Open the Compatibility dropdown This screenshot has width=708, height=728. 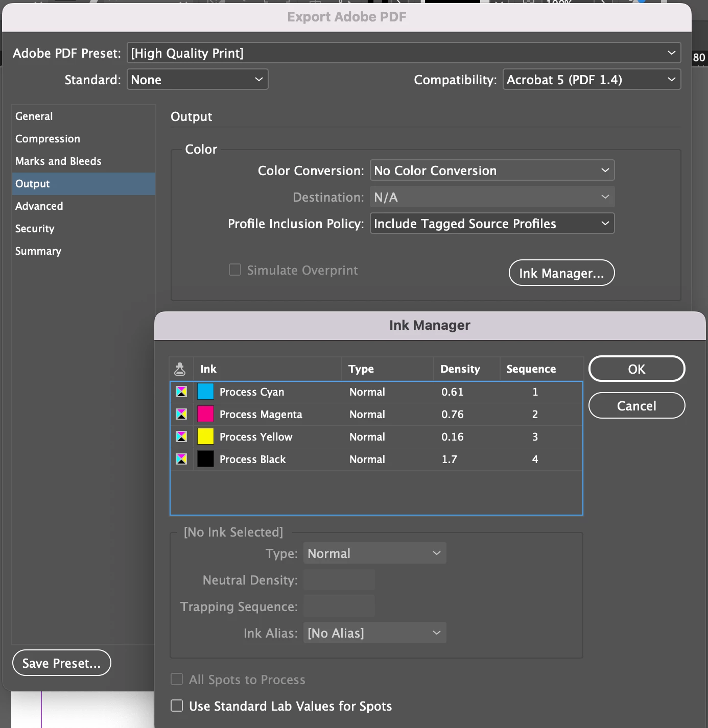592,79
